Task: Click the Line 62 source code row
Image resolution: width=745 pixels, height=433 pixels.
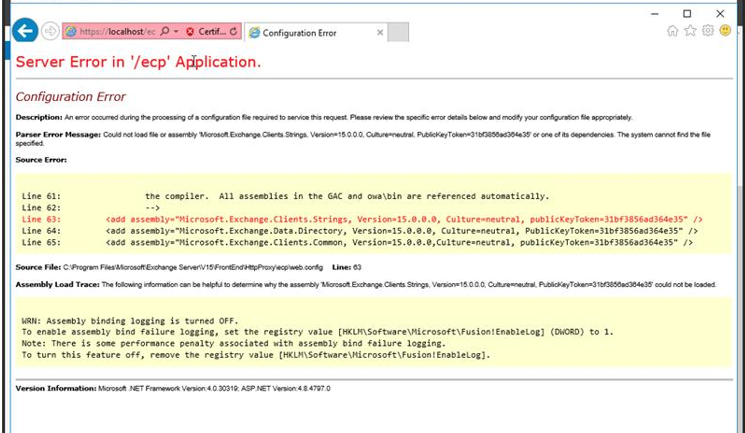Action: click(x=91, y=208)
